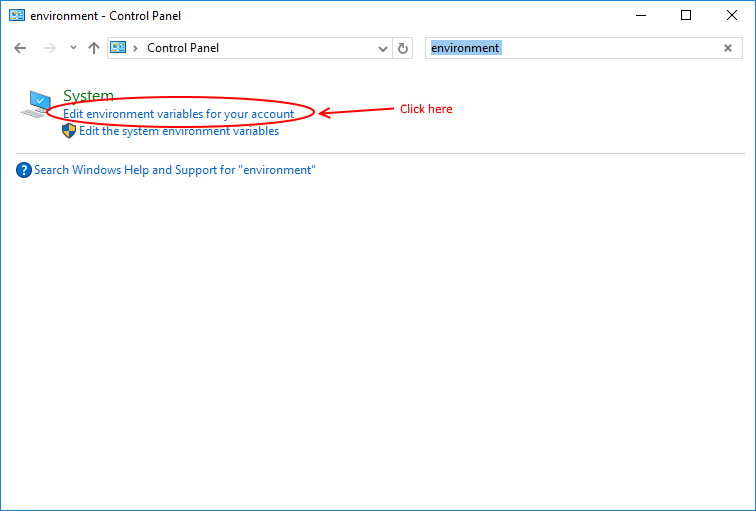The width and height of the screenshot is (756, 511).
Task: Click the Control Panel icon in the title bar
Action: pos(17,15)
